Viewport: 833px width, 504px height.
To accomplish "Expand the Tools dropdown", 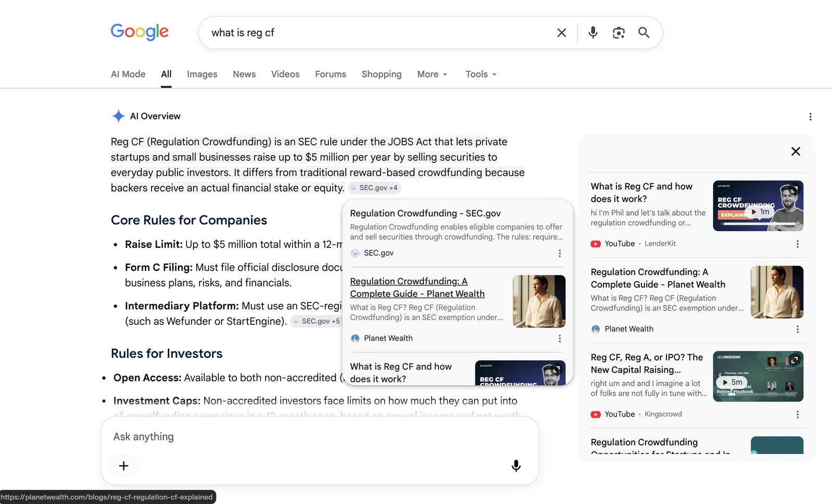I will point(481,74).
